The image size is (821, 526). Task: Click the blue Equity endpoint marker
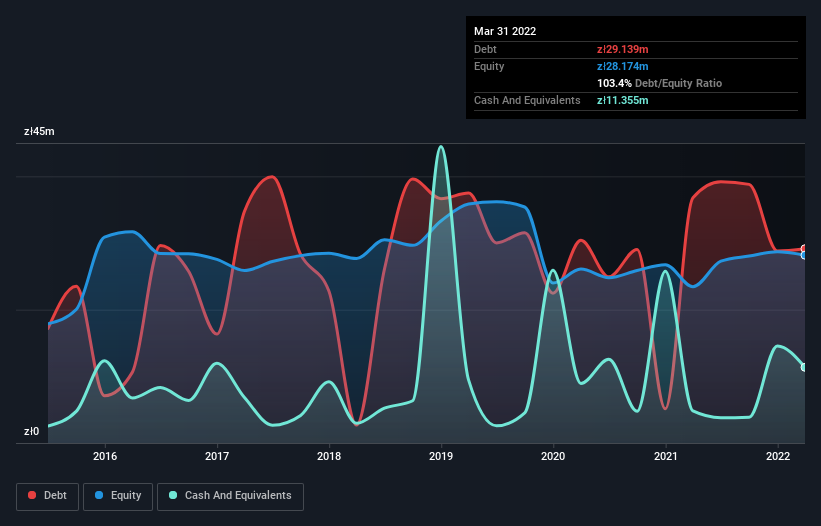(x=805, y=255)
